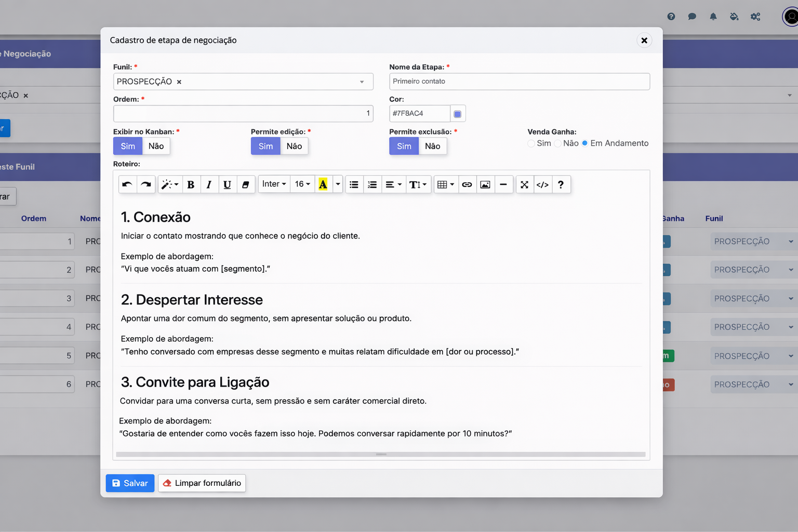Insert unordered bullet list

coord(354,184)
